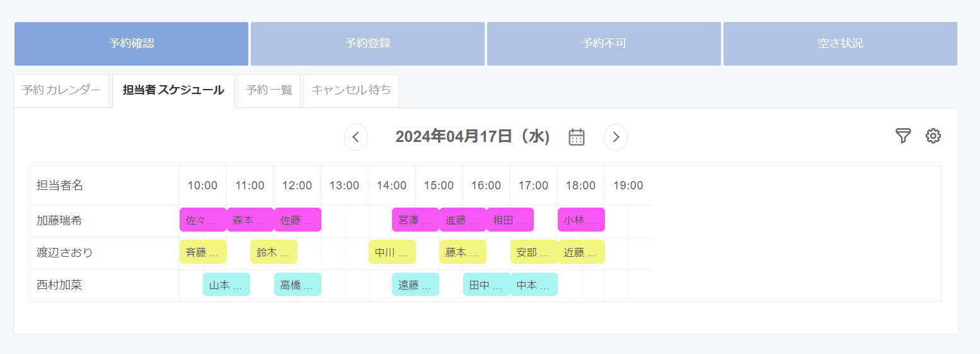980x354 pixels.
Task: Select the cyan 遠藤 appointment
Action: click(415, 285)
